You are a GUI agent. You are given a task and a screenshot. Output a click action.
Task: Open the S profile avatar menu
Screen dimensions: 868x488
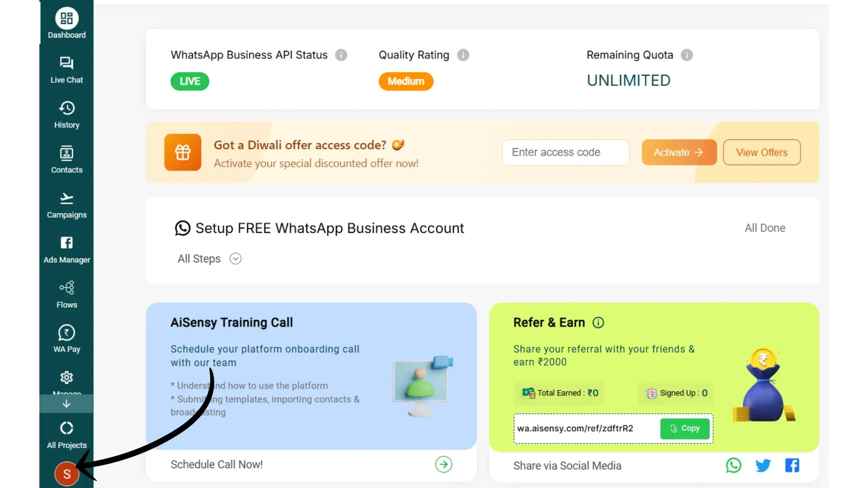[66, 474]
